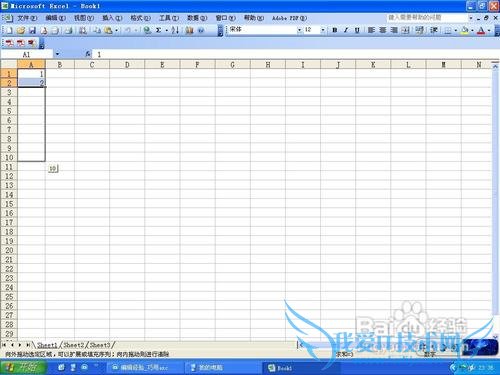The width and height of the screenshot is (500, 375).
Task: Create a new blank workbook
Action: click(9, 30)
